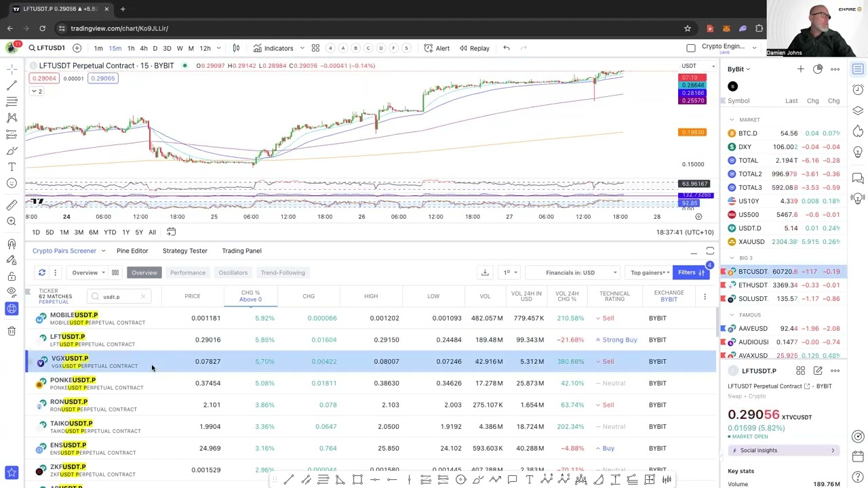Bookmark this page with the star
The width and height of the screenshot is (868, 488).
click(x=687, y=28)
